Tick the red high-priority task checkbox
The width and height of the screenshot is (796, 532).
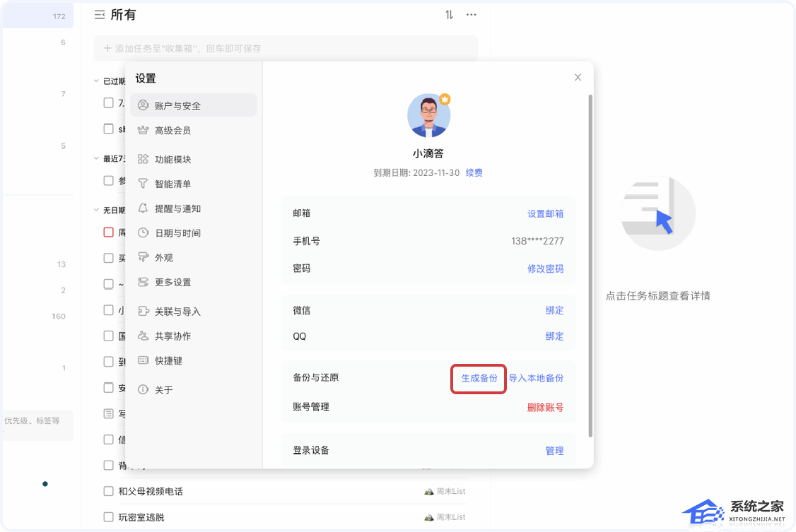click(x=108, y=232)
